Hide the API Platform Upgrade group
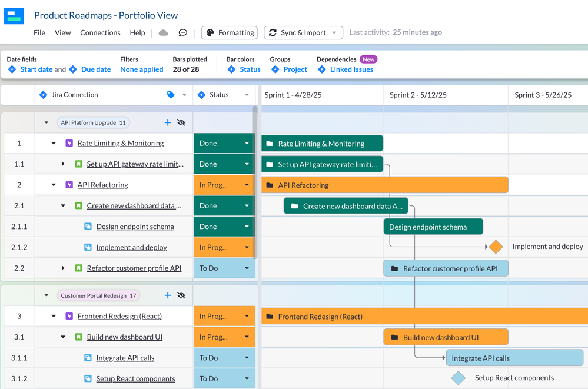This screenshot has width=588, height=389. [181, 122]
